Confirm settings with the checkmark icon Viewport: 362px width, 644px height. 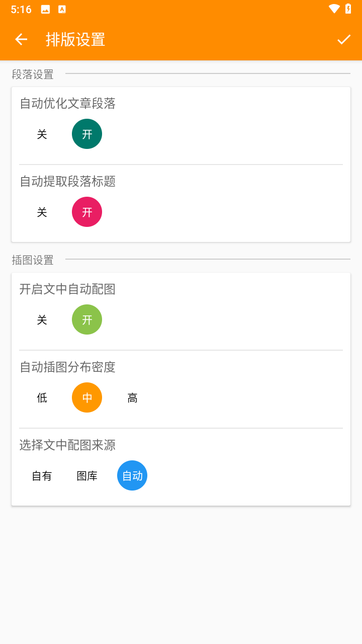344,39
